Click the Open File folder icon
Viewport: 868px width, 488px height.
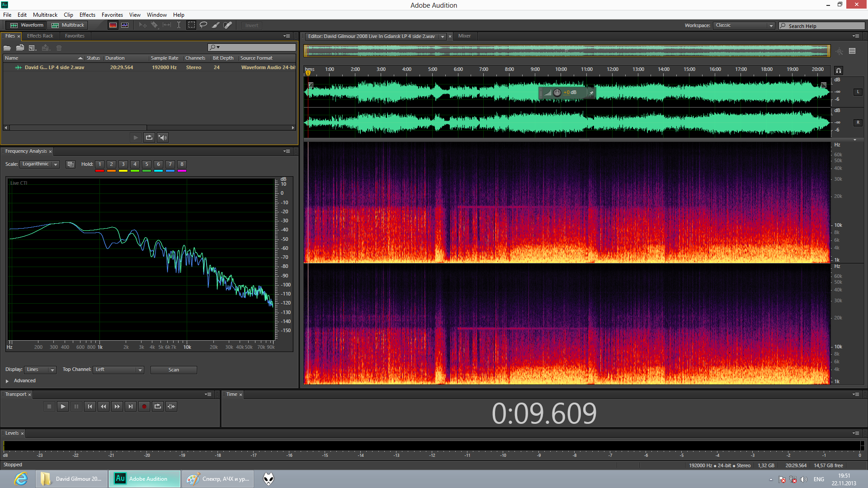tap(7, 48)
